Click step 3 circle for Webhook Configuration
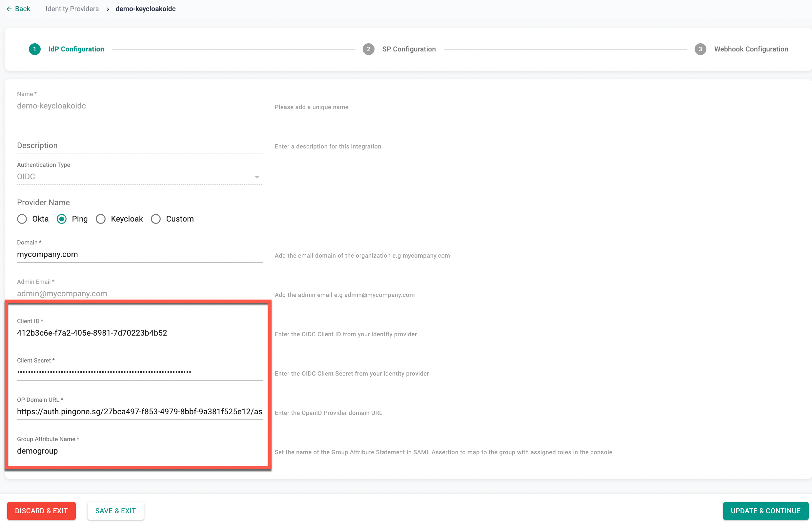Viewport: 812px width, 527px height. [700, 49]
